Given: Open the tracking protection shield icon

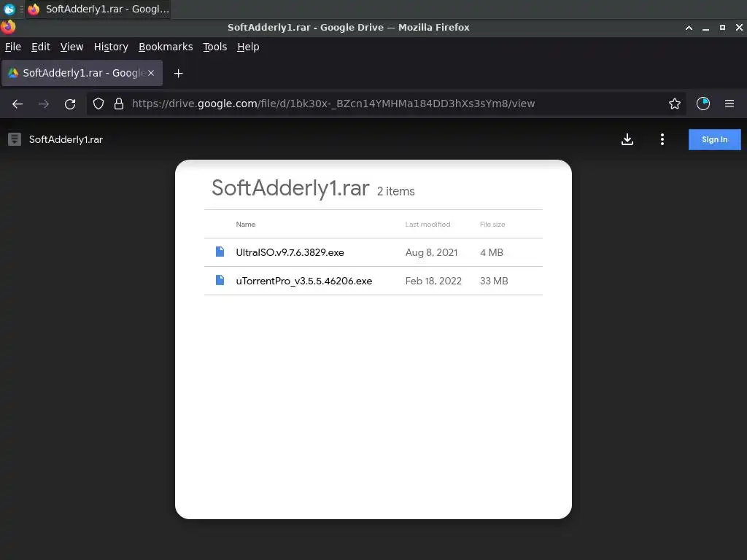Looking at the screenshot, I should [98, 104].
